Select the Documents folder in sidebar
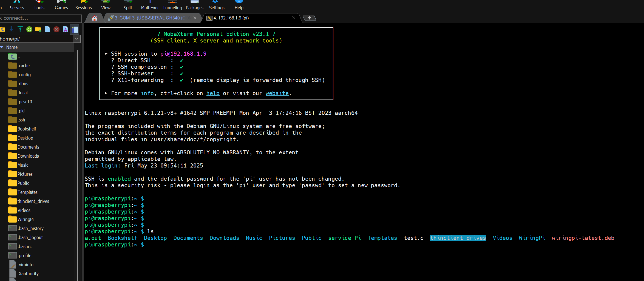 pyautogui.click(x=24, y=147)
